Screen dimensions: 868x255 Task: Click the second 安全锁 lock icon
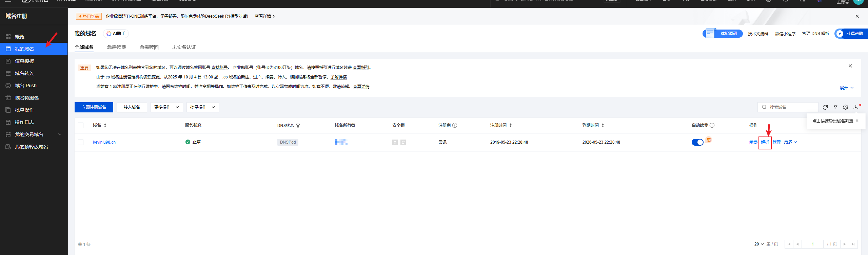[403, 142]
